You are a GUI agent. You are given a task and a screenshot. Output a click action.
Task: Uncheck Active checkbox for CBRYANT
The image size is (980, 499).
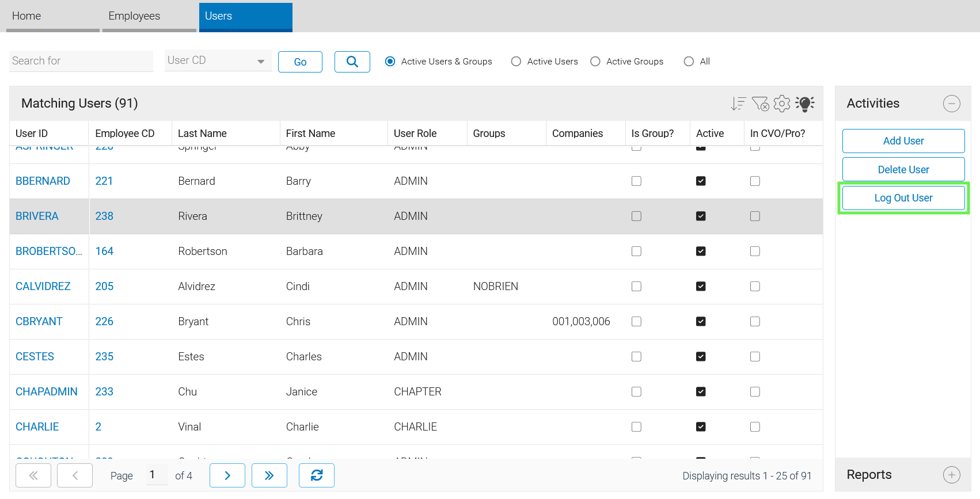click(701, 322)
